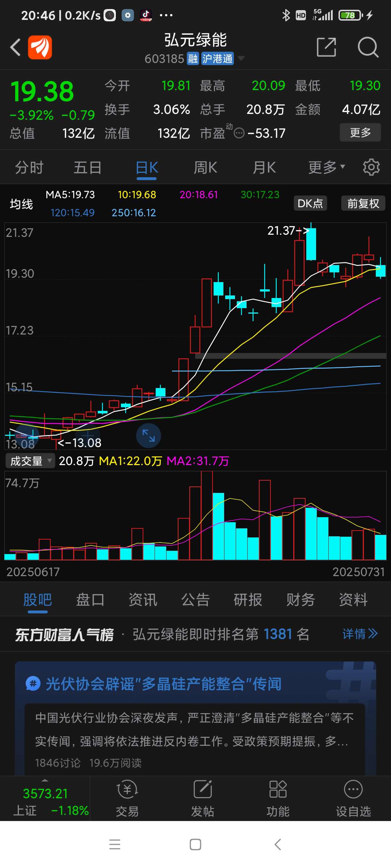
Task: Tap 沪港通 badge
Action: [x=218, y=58]
